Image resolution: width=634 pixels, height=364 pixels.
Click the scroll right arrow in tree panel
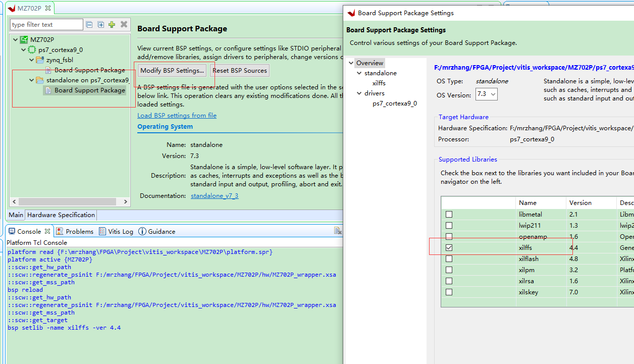pyautogui.click(x=127, y=201)
